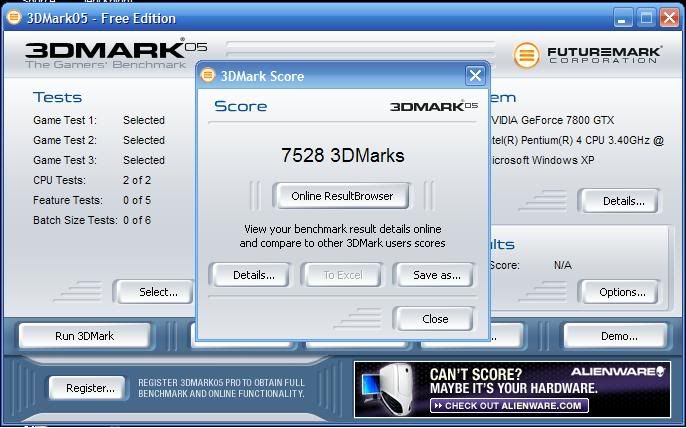The image size is (686, 428).
Task: Click the Game Test 1 label
Action: click(x=65, y=120)
